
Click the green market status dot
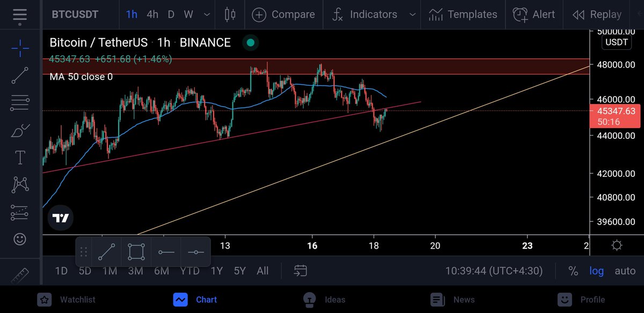coord(250,43)
